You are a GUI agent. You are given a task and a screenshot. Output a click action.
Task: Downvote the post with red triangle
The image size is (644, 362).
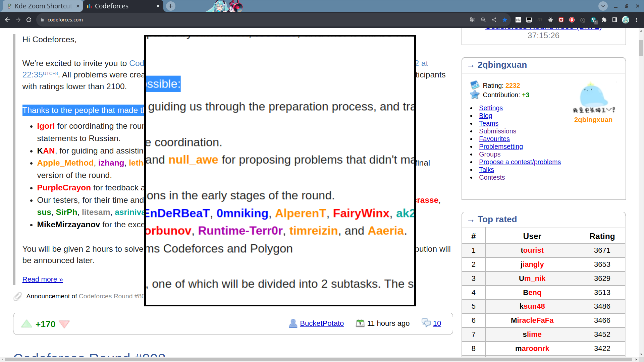point(64,324)
